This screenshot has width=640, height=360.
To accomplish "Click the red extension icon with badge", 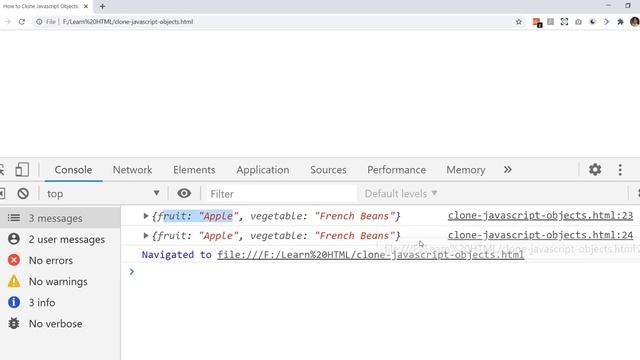I will (537, 22).
